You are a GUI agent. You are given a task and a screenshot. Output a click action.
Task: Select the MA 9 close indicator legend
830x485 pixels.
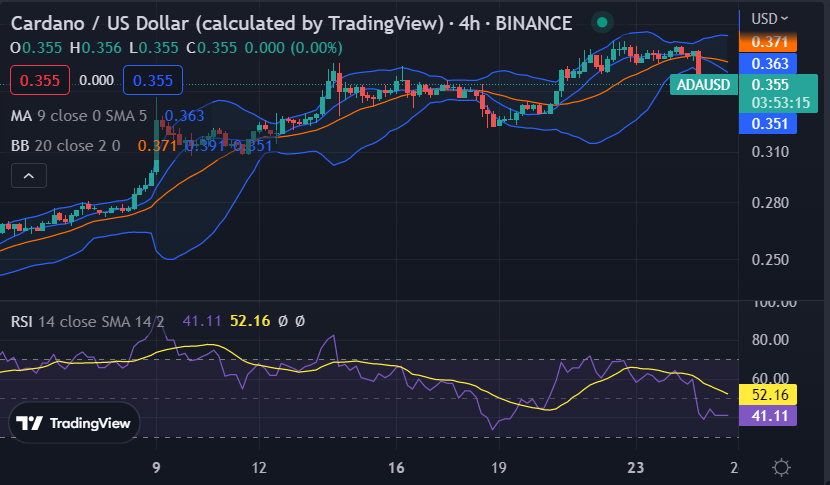coord(79,115)
